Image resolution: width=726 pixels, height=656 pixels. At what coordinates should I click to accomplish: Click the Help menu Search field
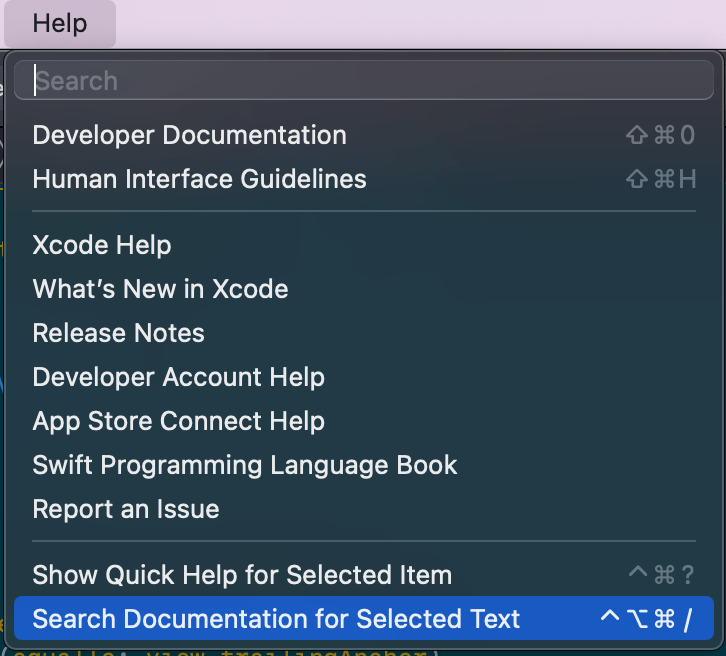(363, 81)
